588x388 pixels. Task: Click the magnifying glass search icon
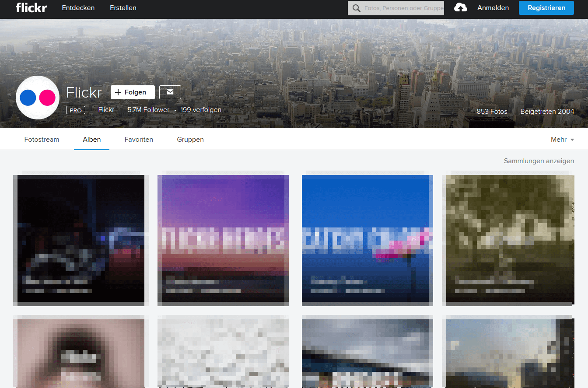356,8
